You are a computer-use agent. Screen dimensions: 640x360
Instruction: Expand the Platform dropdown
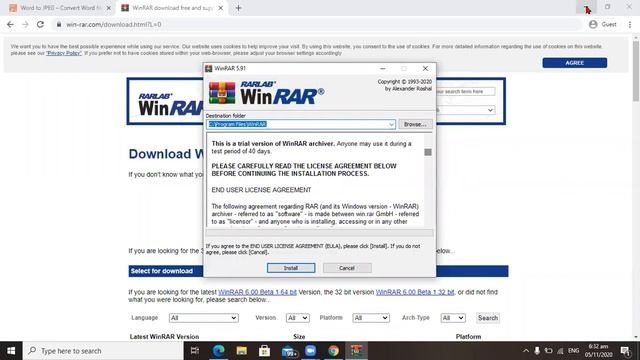[371, 318]
